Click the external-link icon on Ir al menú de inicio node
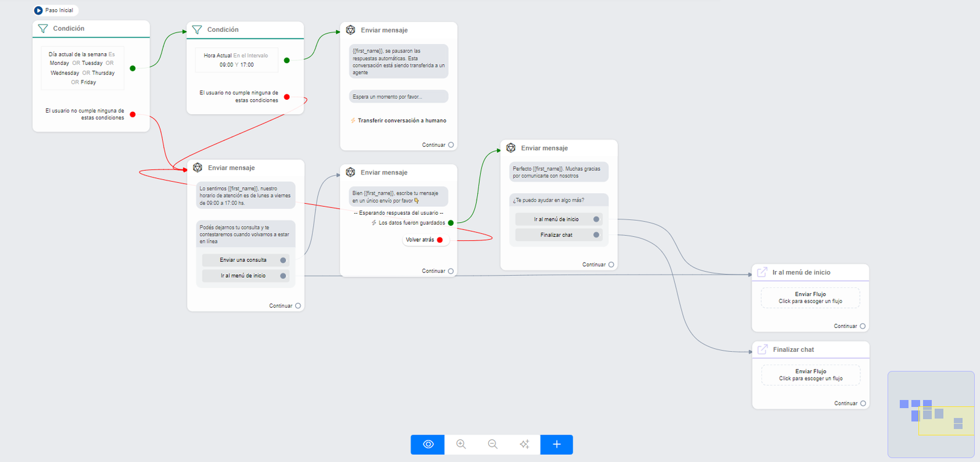The height and width of the screenshot is (462, 980). click(762, 272)
